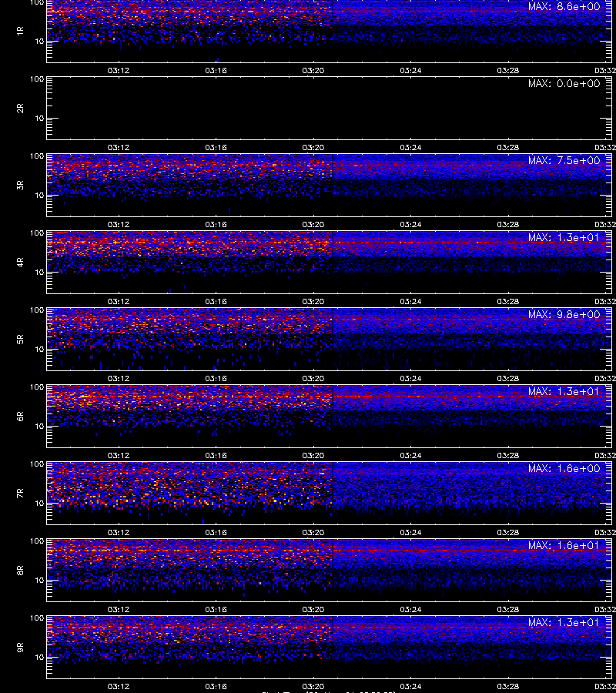Image resolution: width=616 pixels, height=693 pixels.
Task: Click the 03:20 time label under panel 6R
Action: (x=313, y=455)
